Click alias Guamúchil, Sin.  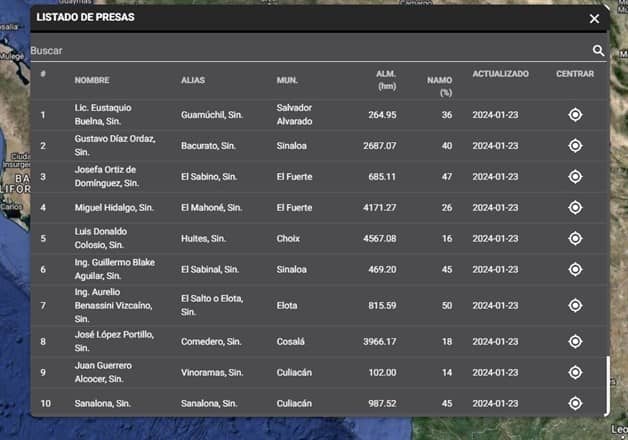pos(212,115)
